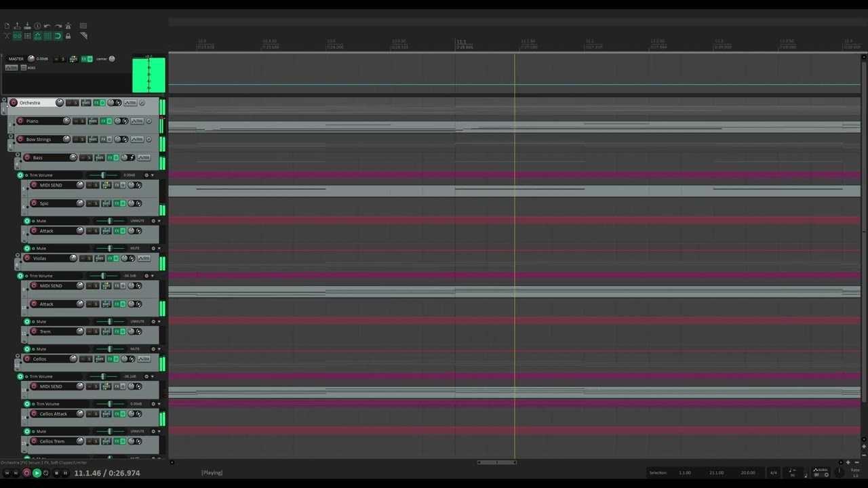Open Project Settings info icon
This screenshot has width=868, height=488.
coord(37,26)
